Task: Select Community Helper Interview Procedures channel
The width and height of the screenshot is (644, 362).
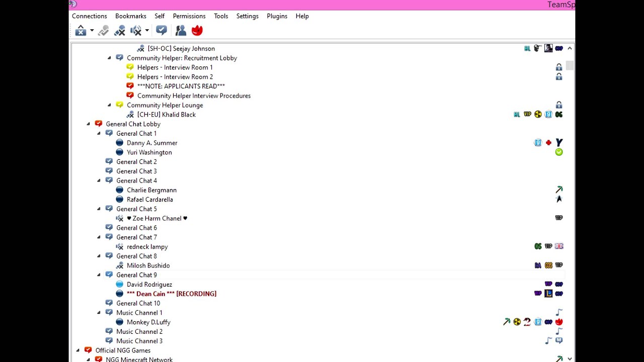Action: 194,96
